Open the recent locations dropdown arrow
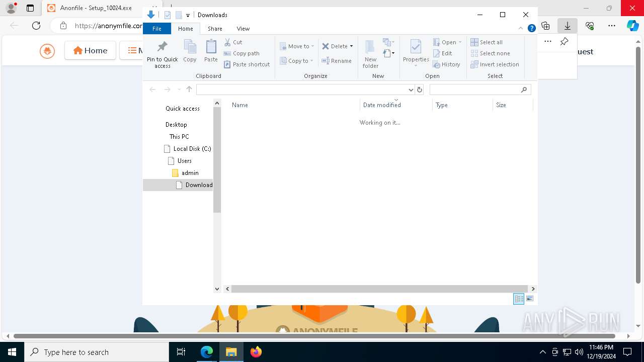This screenshot has width=644, height=362. [179, 89]
